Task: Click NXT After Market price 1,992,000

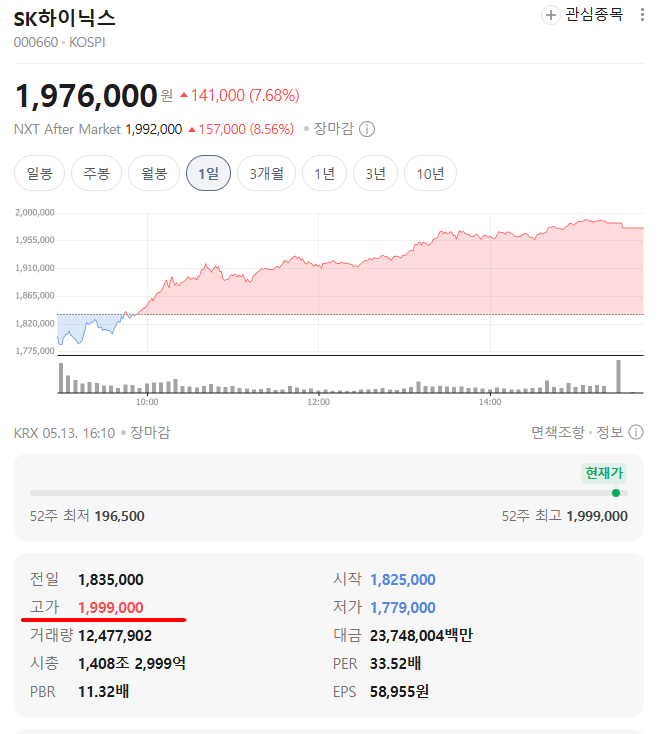Action: point(154,129)
